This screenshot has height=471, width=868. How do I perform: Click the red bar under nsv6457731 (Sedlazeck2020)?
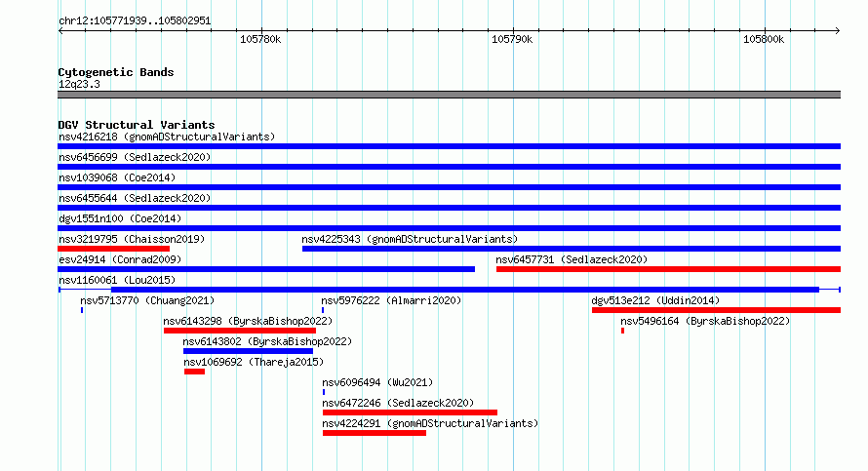668,269
